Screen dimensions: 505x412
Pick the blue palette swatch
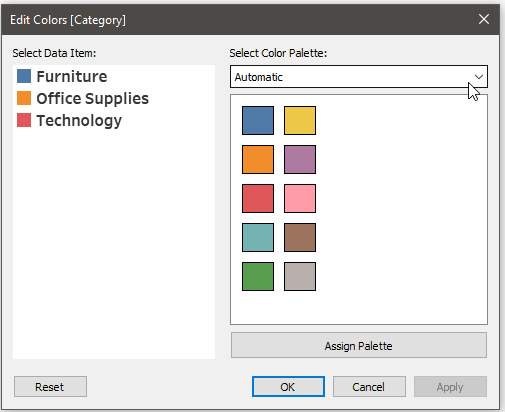tap(258, 120)
